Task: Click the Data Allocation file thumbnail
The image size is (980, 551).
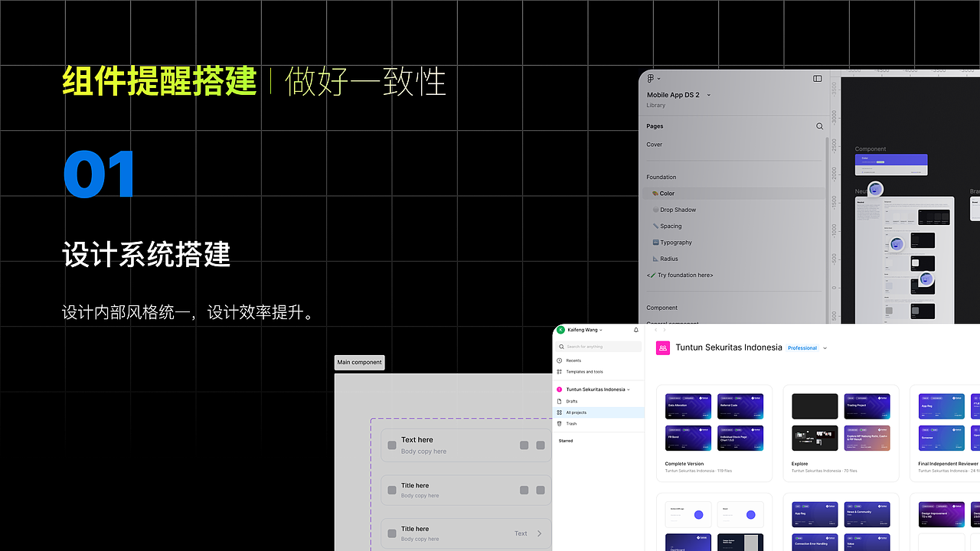Action: pos(688,406)
